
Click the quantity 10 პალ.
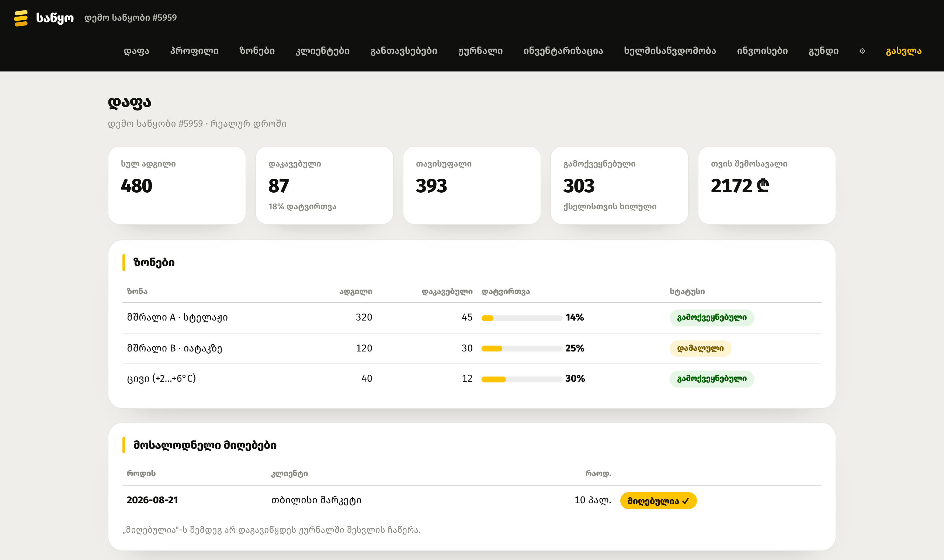click(593, 500)
